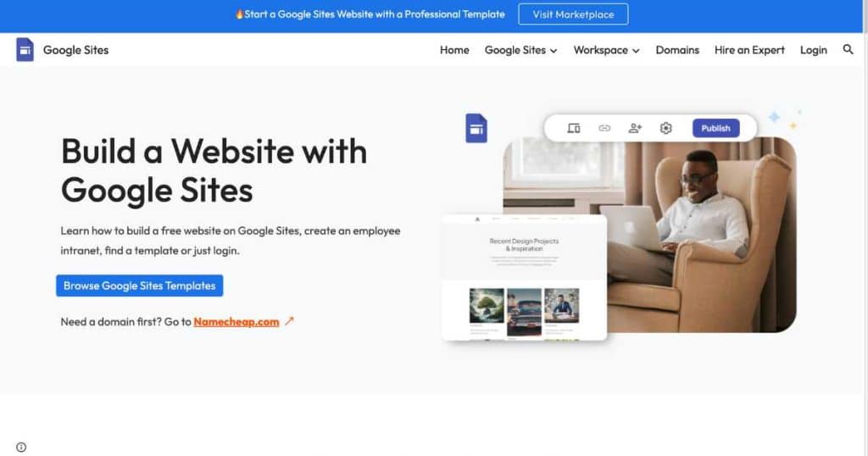
Task: Click the blue Sites icon above the photo
Action: point(476,128)
